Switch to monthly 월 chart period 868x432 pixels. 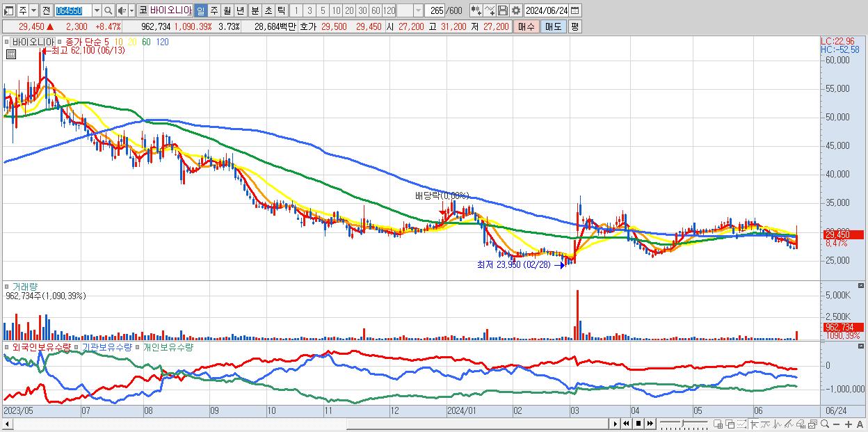point(227,11)
